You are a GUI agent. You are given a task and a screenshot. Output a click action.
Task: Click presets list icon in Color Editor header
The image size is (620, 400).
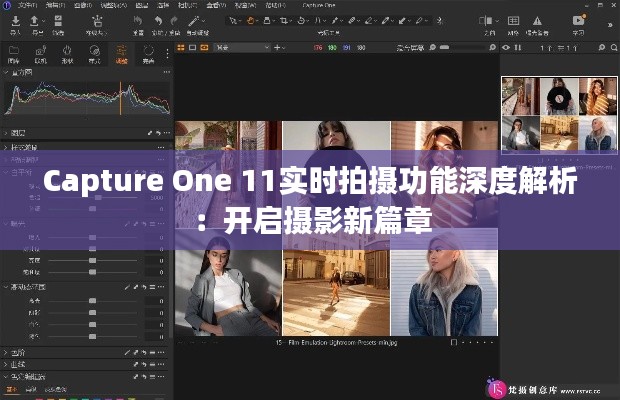(152, 376)
